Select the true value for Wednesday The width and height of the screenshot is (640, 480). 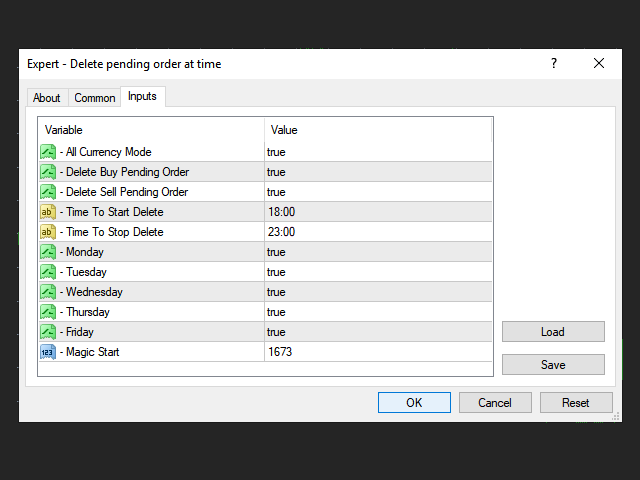pos(276,292)
